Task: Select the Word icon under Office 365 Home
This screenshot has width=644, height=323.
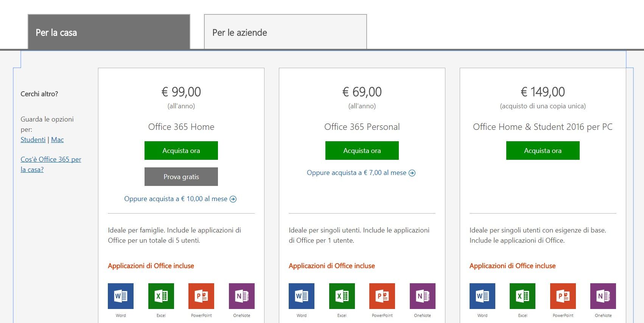Action: 120,296
